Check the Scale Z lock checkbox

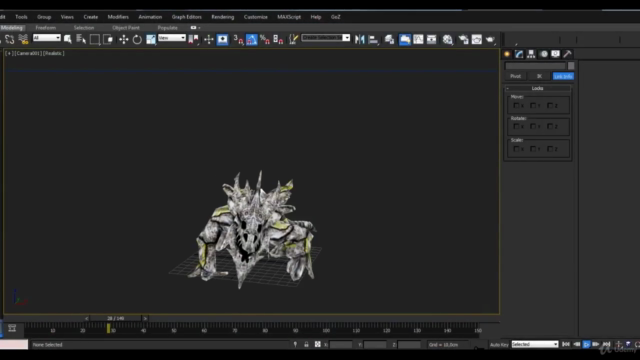pos(550,149)
